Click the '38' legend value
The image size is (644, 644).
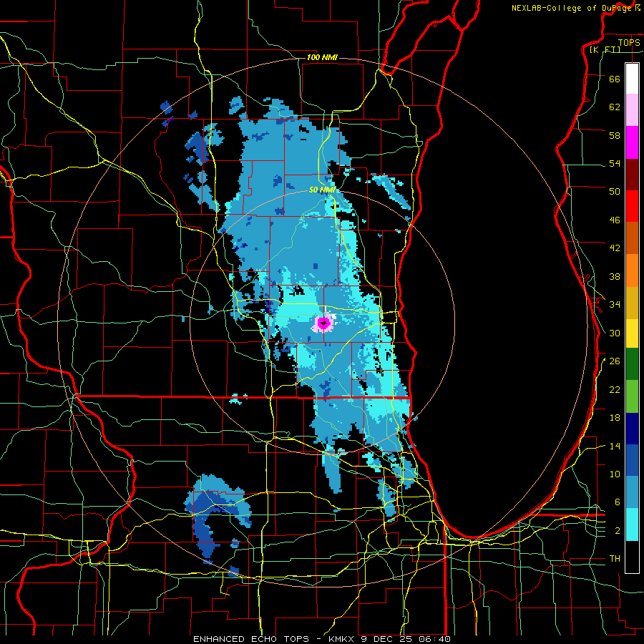click(x=615, y=276)
